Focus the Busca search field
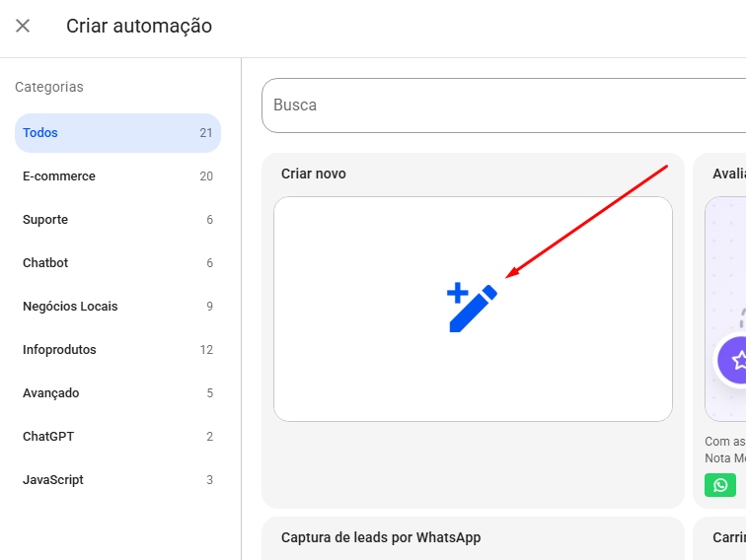Viewport: 746px width, 560px height. click(x=504, y=105)
